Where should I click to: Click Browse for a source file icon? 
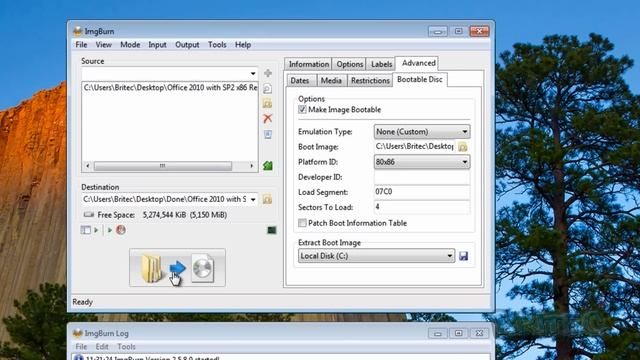coord(268,88)
